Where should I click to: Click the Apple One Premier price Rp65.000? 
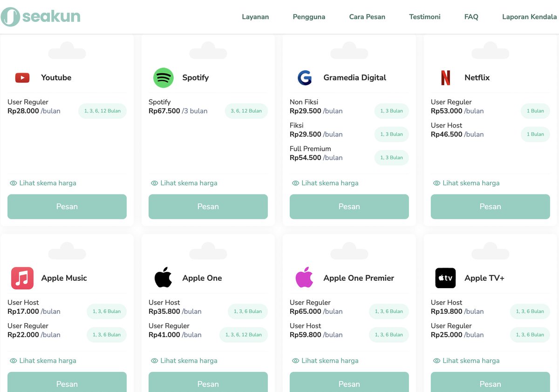[x=306, y=311]
